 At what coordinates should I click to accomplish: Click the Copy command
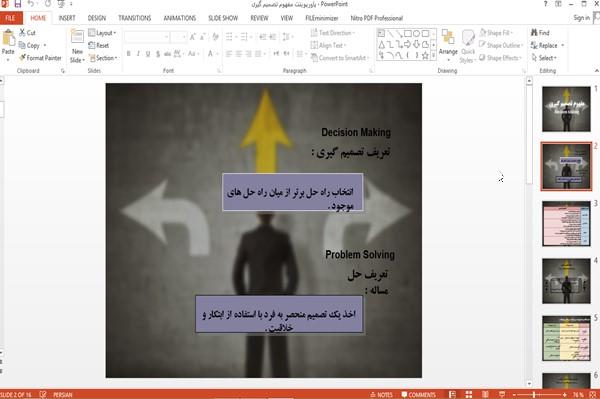click(32, 45)
